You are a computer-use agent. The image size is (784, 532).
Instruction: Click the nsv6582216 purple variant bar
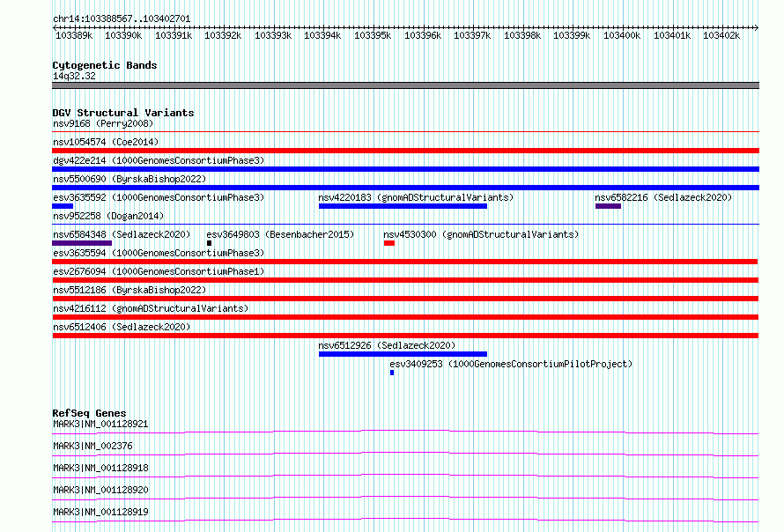coord(608,206)
